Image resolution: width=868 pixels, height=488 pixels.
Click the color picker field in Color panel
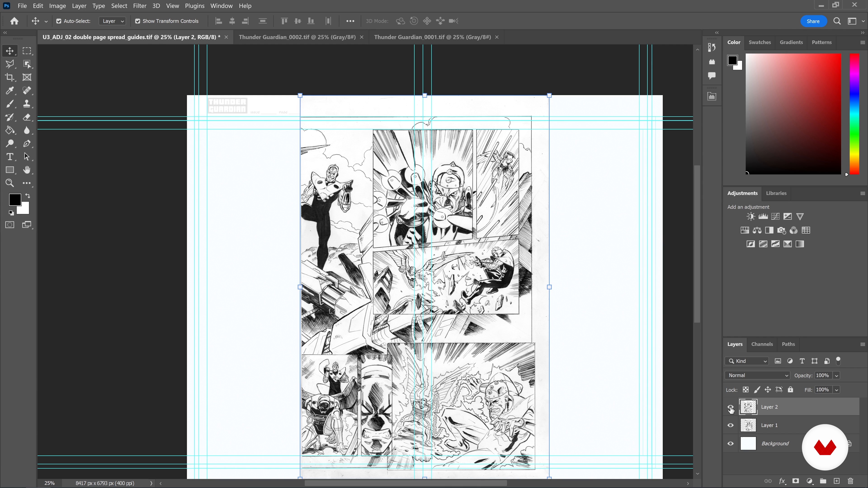click(793, 114)
